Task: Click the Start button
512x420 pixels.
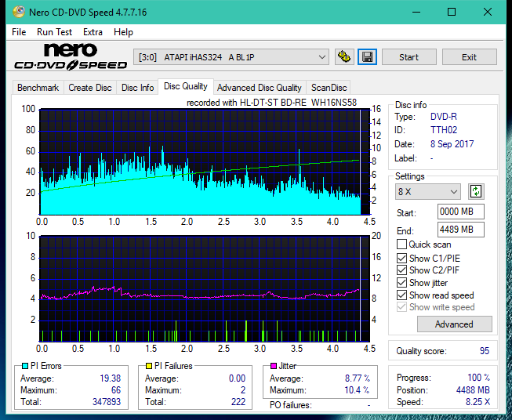Action: tap(409, 57)
